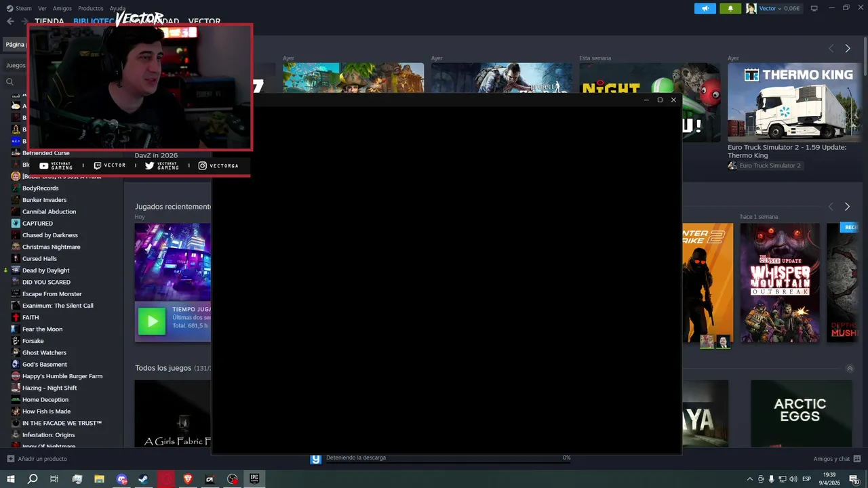Click the download manager game icon
The width and height of the screenshot is (868, 488).
[315, 459]
